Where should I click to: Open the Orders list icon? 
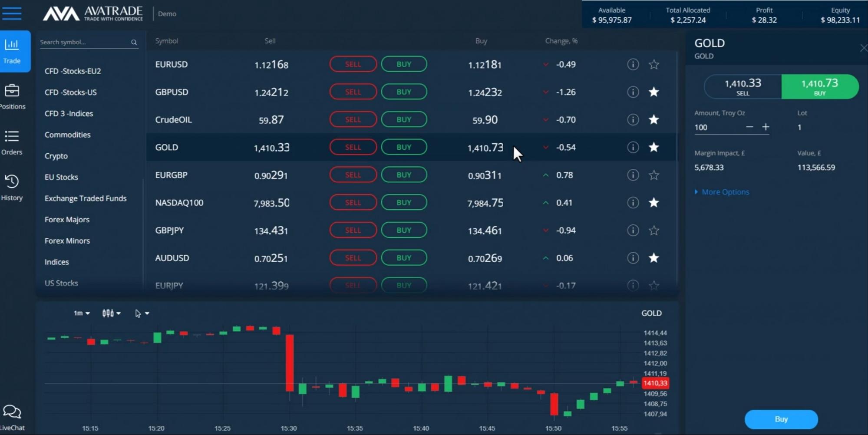click(x=12, y=136)
